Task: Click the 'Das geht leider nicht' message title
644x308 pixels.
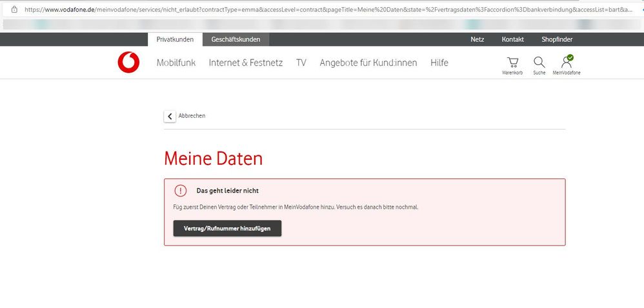Action: click(x=228, y=191)
